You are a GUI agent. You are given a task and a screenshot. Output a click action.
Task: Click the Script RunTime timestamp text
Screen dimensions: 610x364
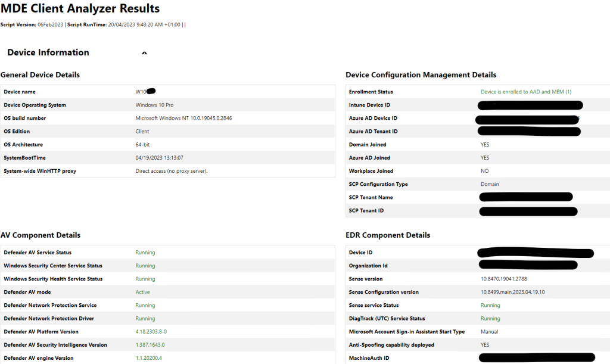[x=140, y=24]
